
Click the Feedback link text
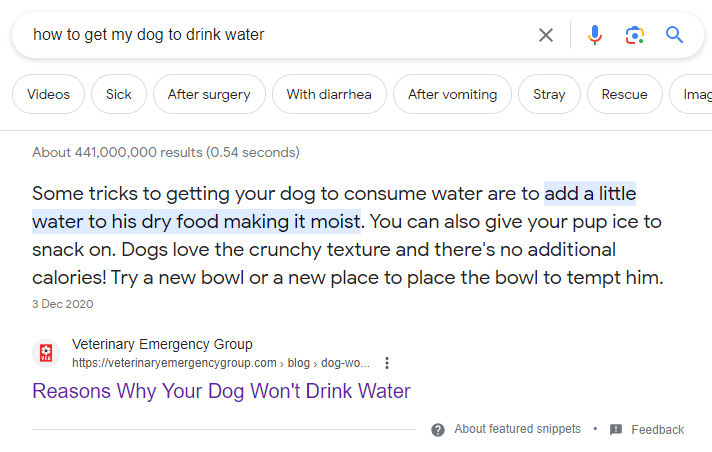pyautogui.click(x=657, y=430)
